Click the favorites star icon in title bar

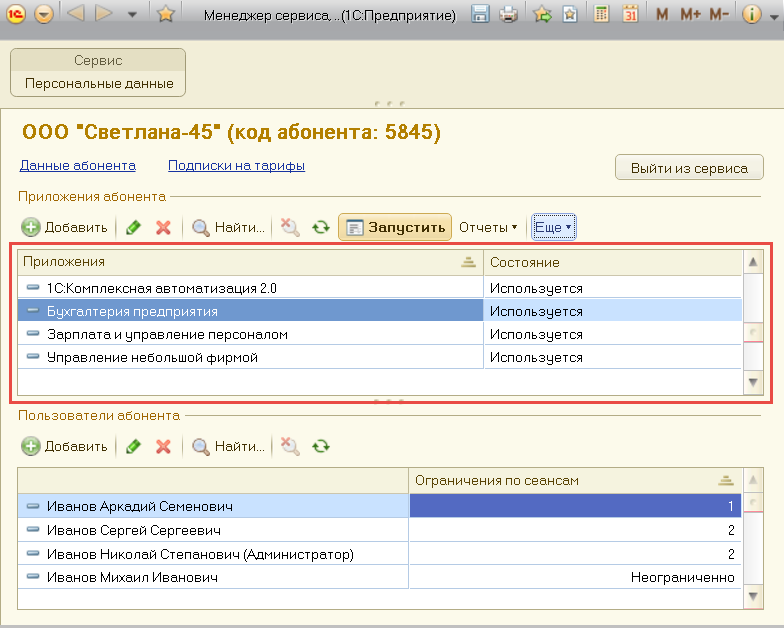(x=166, y=14)
